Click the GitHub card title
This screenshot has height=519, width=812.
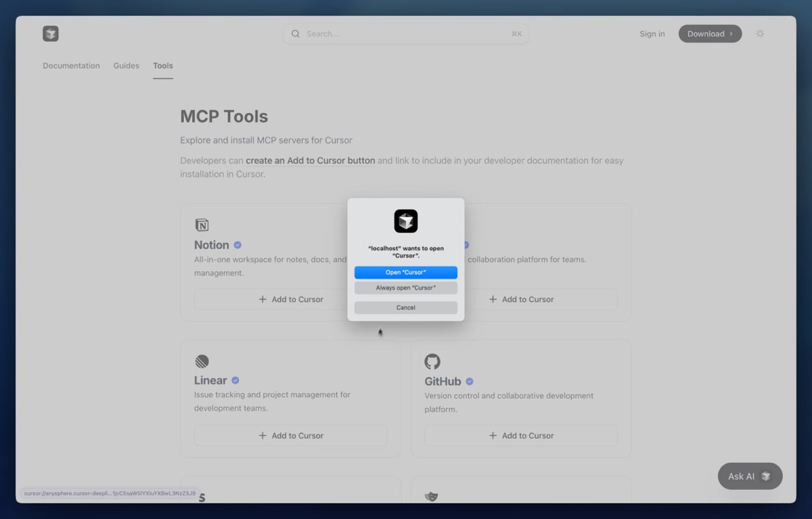click(443, 382)
